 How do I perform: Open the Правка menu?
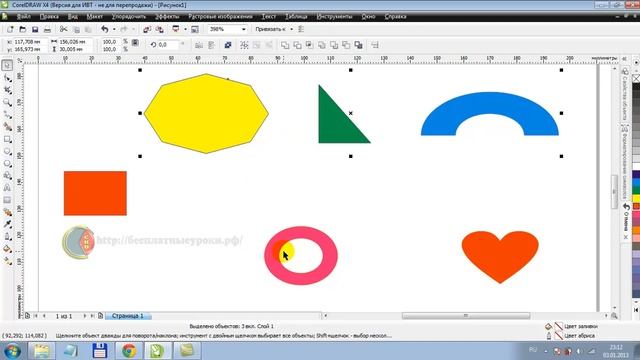tap(49, 17)
